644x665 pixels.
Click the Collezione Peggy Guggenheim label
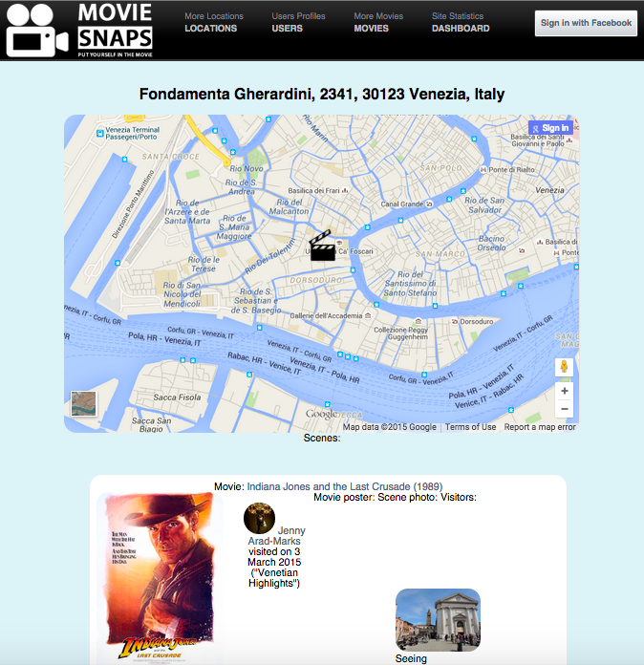401,333
